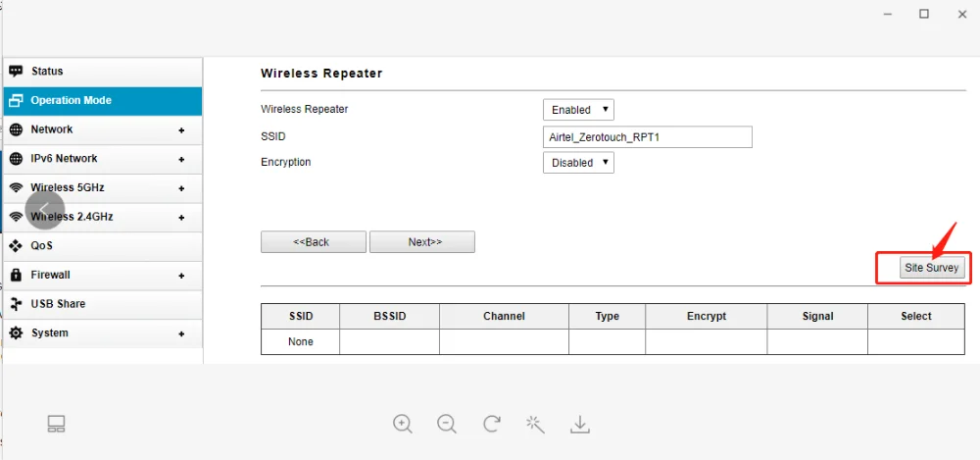
Task: Click the Wireless Repeater section heading
Action: (x=321, y=74)
